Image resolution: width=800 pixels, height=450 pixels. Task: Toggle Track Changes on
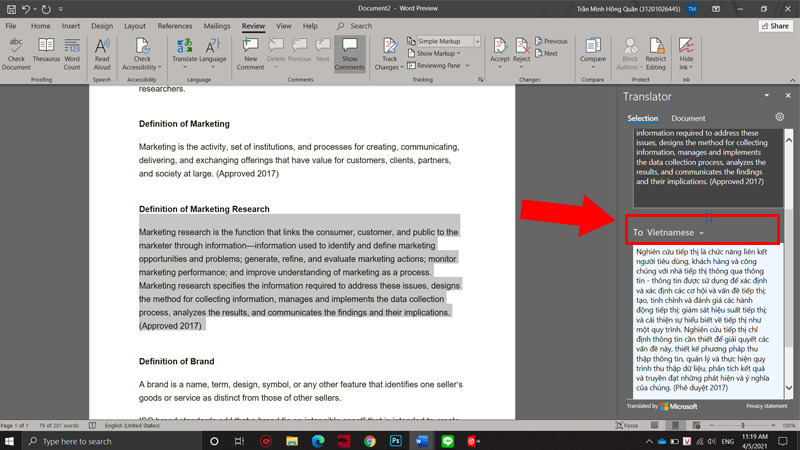click(x=386, y=50)
